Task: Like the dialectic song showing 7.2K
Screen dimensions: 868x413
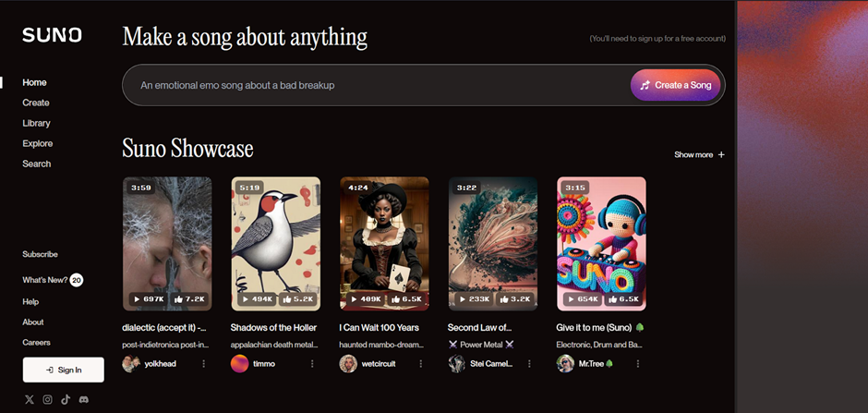Action: (x=189, y=299)
